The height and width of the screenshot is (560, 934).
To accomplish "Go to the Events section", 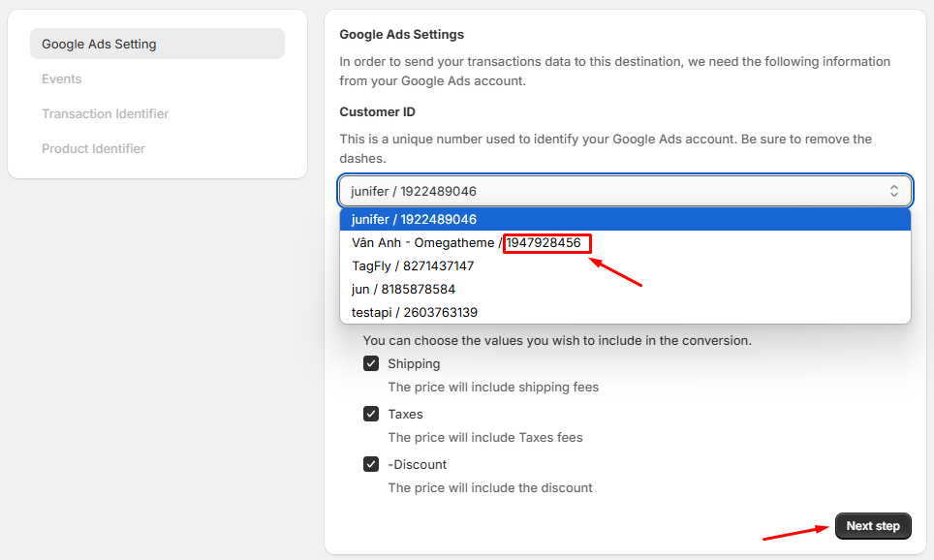I will pyautogui.click(x=61, y=78).
